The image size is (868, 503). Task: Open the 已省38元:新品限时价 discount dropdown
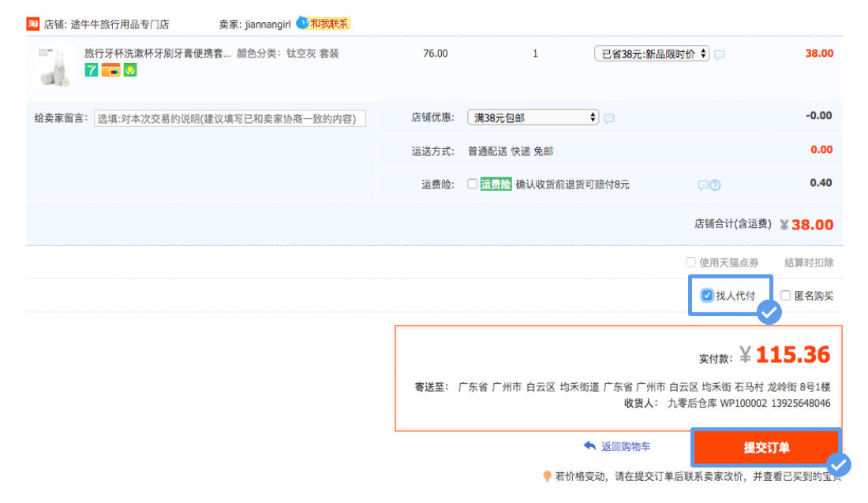[x=653, y=54]
